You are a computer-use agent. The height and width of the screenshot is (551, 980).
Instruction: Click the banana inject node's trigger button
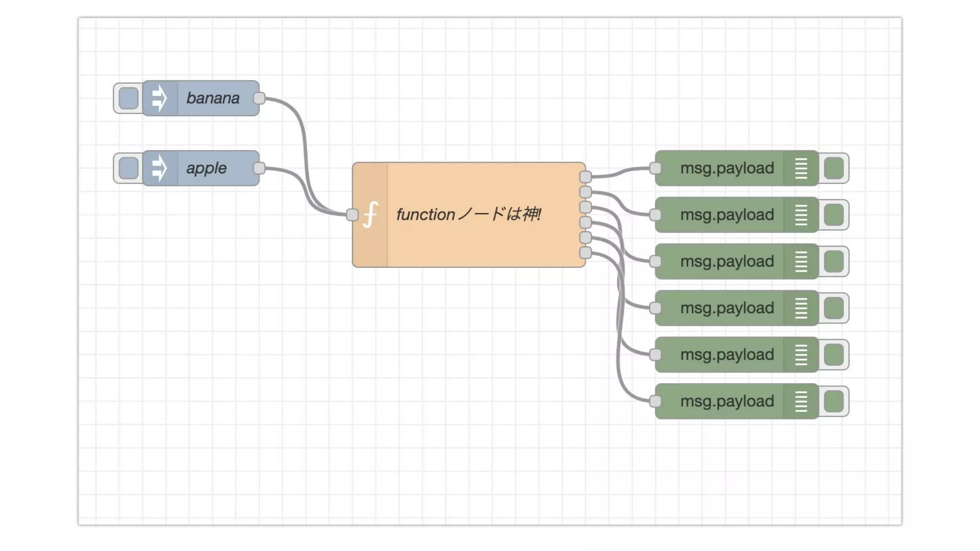[x=128, y=98]
